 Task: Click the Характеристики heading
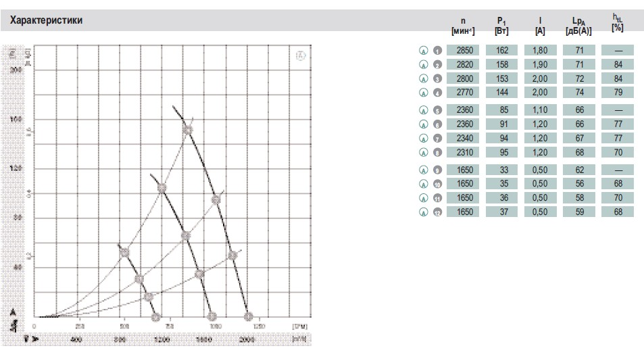46,20
